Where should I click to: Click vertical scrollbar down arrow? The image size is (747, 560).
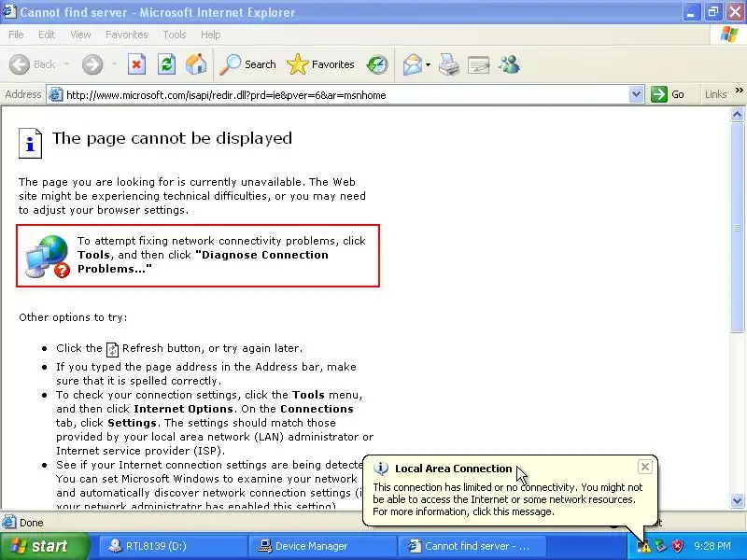pos(737,500)
